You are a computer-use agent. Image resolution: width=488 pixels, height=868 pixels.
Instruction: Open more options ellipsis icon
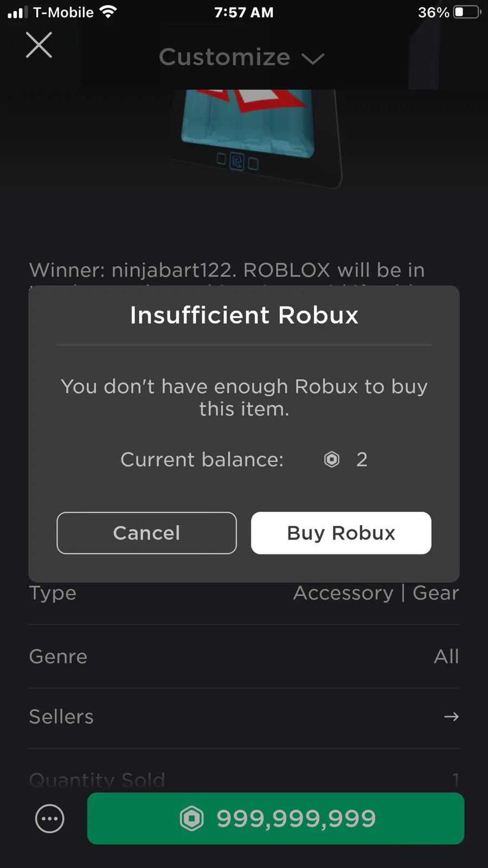point(50,819)
